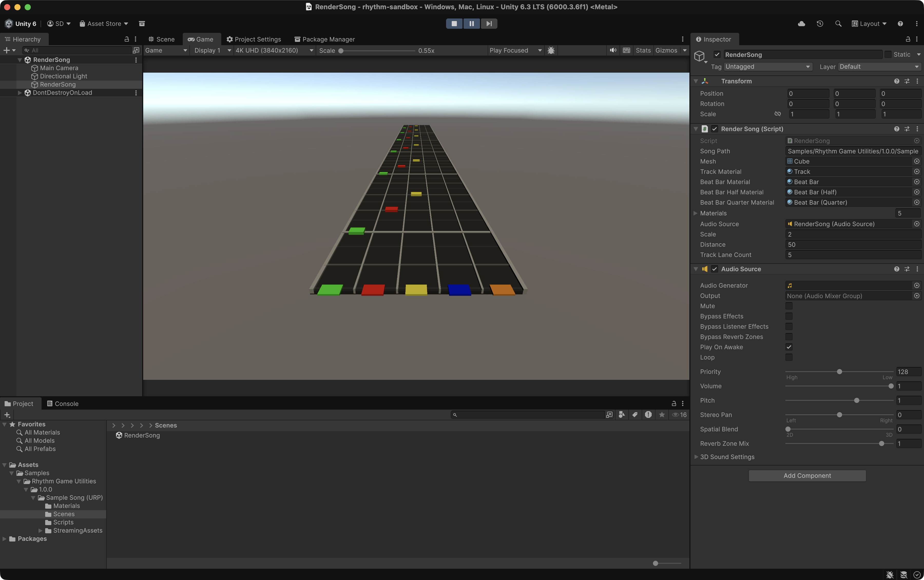The height and width of the screenshot is (580, 924).
Task: Open the Undo History icon
Action: point(820,24)
